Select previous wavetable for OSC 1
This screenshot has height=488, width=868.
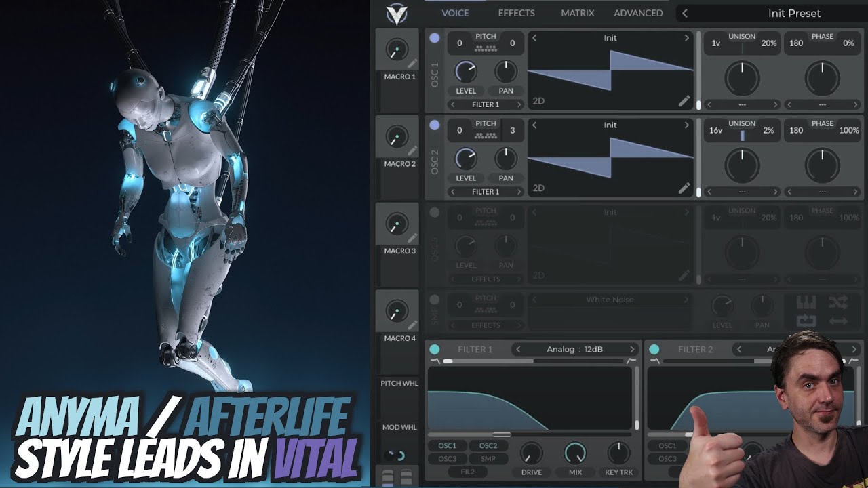point(534,38)
